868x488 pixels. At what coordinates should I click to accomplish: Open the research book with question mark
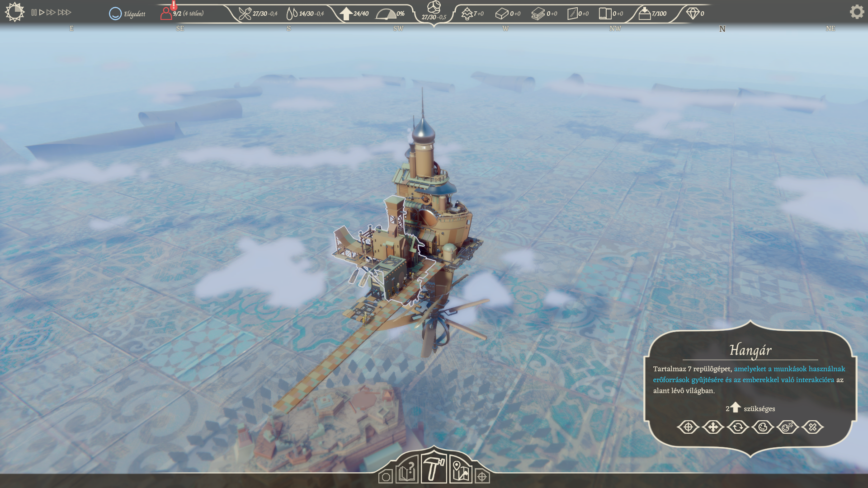pyautogui.click(x=406, y=471)
